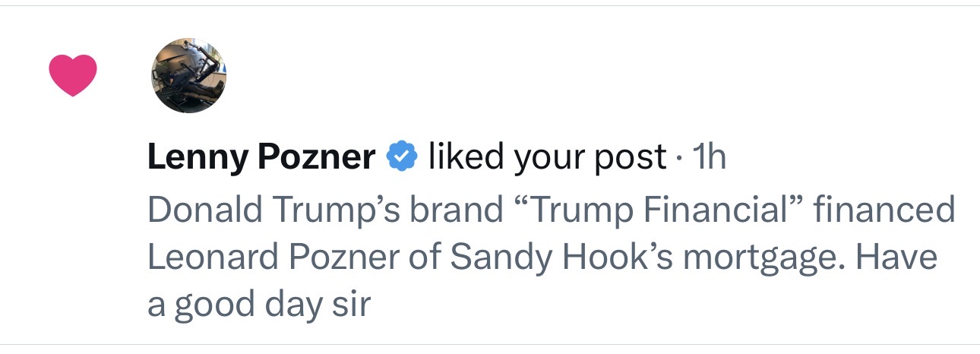The width and height of the screenshot is (980, 354).
Task: Click the dot separator before 1h
Action: coord(680,159)
